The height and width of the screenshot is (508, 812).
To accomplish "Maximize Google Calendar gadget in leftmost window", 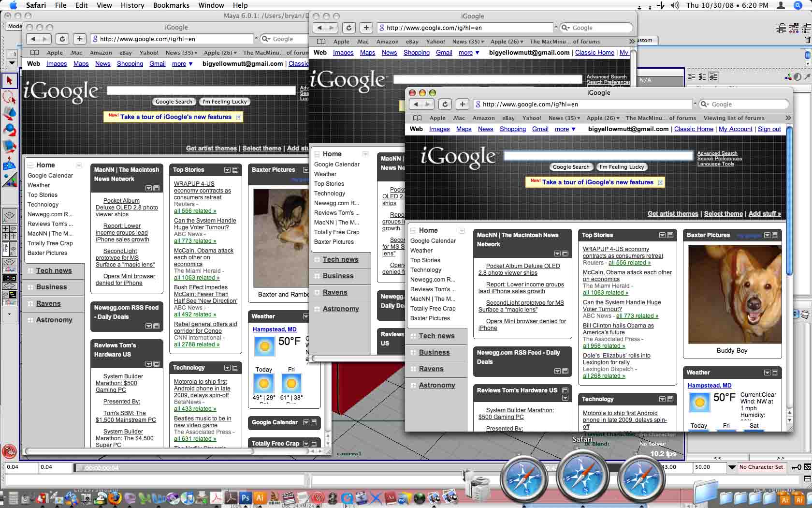I will click(314, 422).
